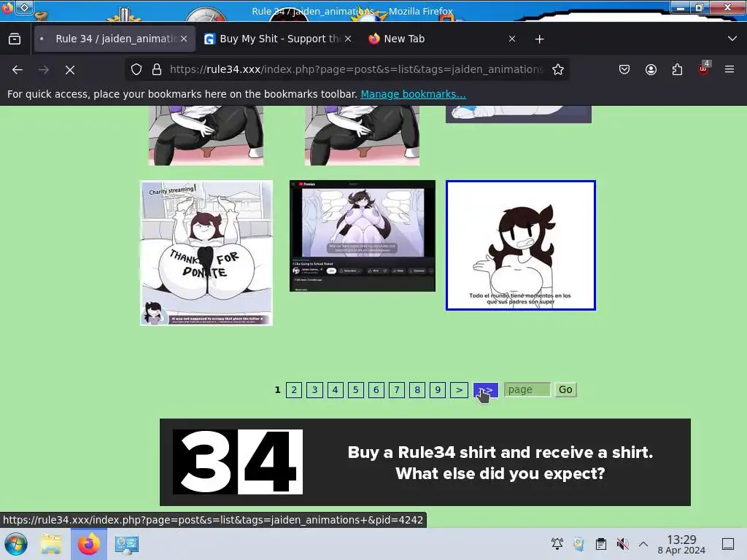Click the show desktop button
This screenshot has height=560, width=747.
(728, 544)
